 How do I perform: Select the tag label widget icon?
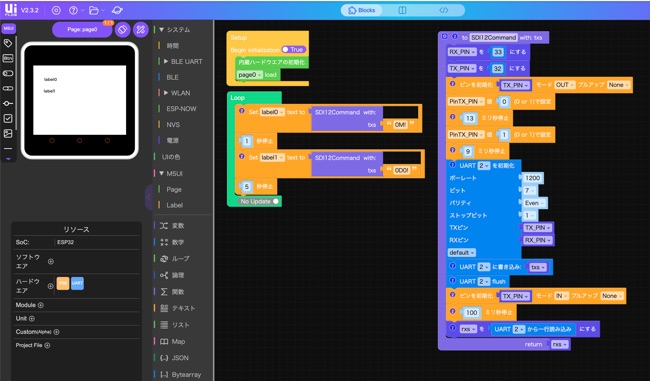tap(8, 43)
